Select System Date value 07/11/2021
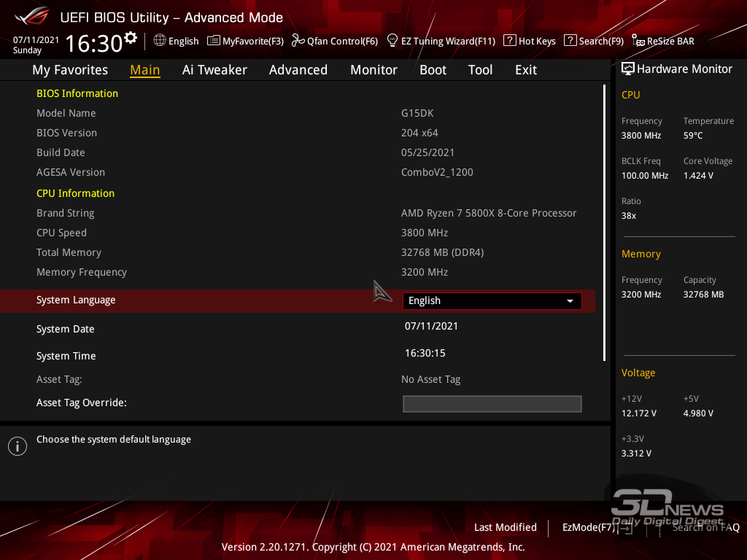The width and height of the screenshot is (747, 560). pos(431,326)
